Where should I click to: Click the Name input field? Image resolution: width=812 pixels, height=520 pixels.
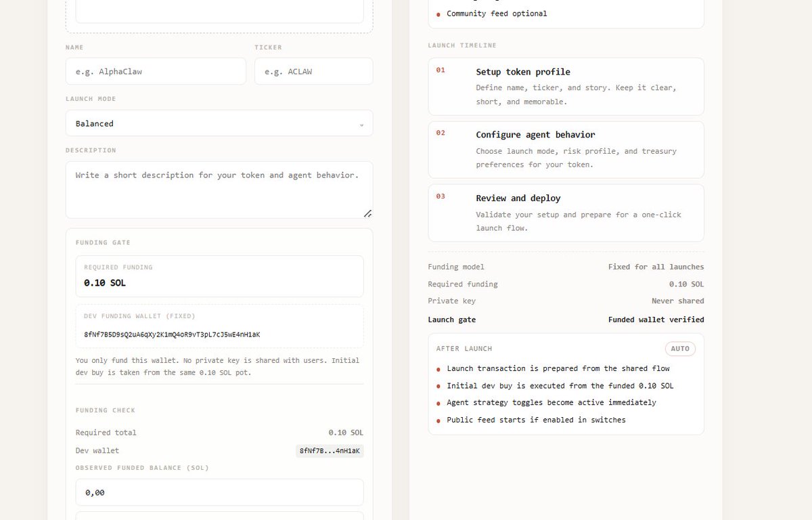[156, 71]
